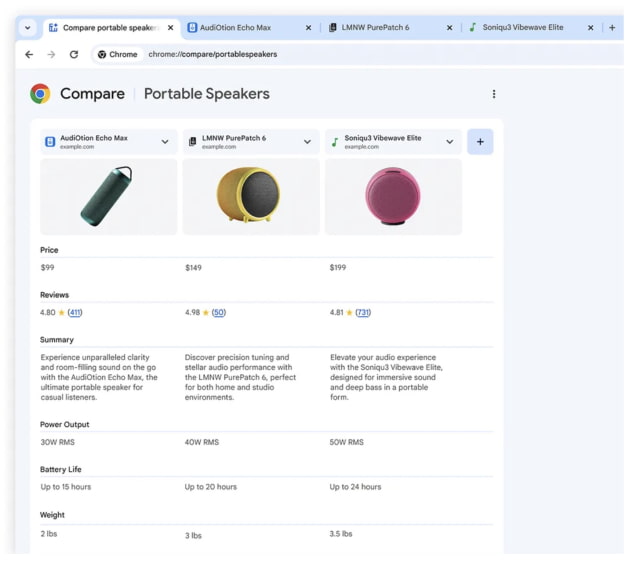Click the Chrome logo beside Compare

(41, 94)
